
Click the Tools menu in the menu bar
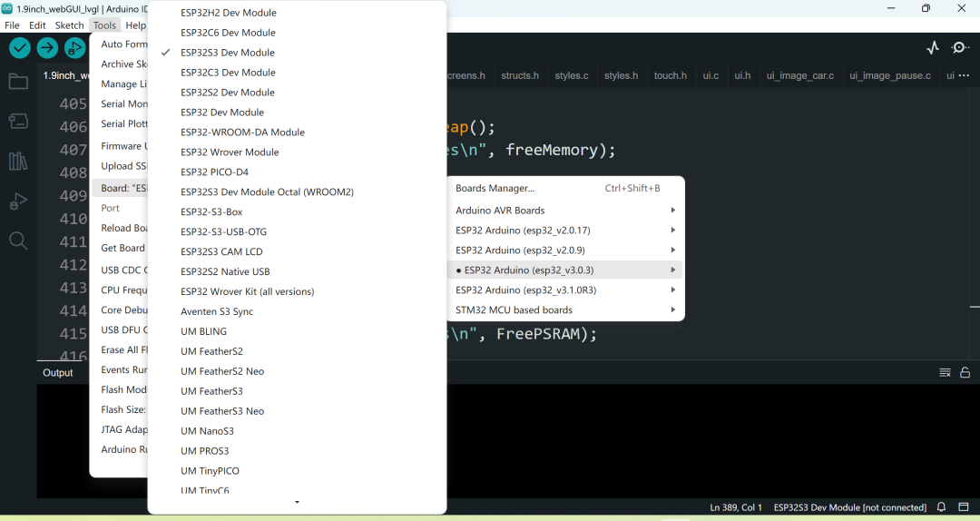pyautogui.click(x=105, y=25)
